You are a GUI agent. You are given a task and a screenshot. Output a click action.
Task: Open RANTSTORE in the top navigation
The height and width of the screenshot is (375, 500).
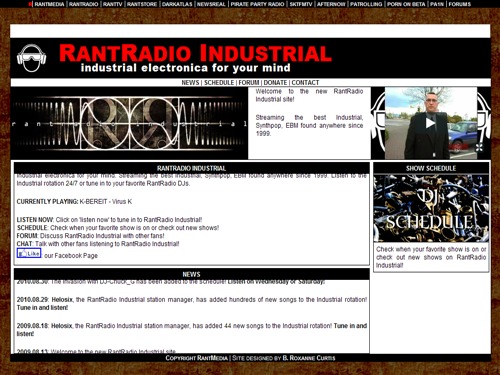[142, 4]
